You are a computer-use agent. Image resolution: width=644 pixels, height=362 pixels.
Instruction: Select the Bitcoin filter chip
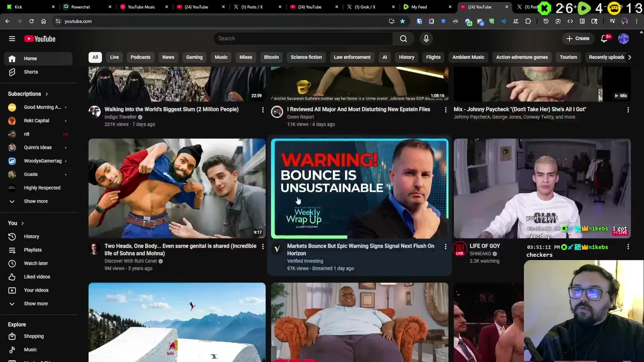coord(271,57)
